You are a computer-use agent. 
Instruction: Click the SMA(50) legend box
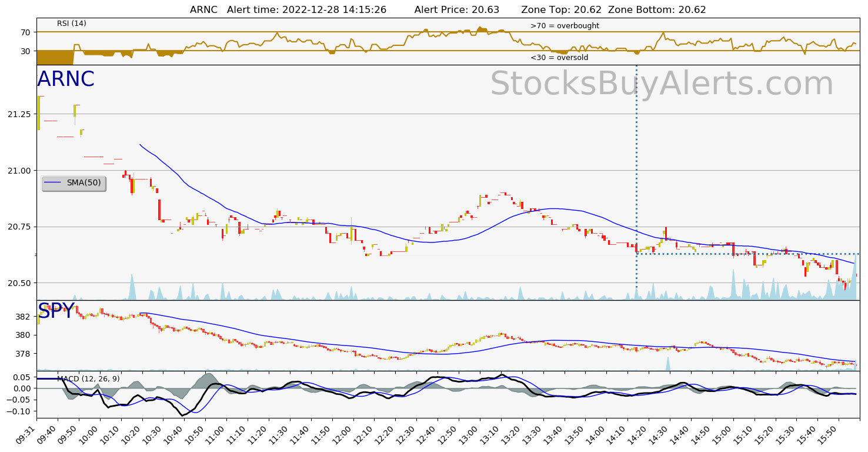74,183
